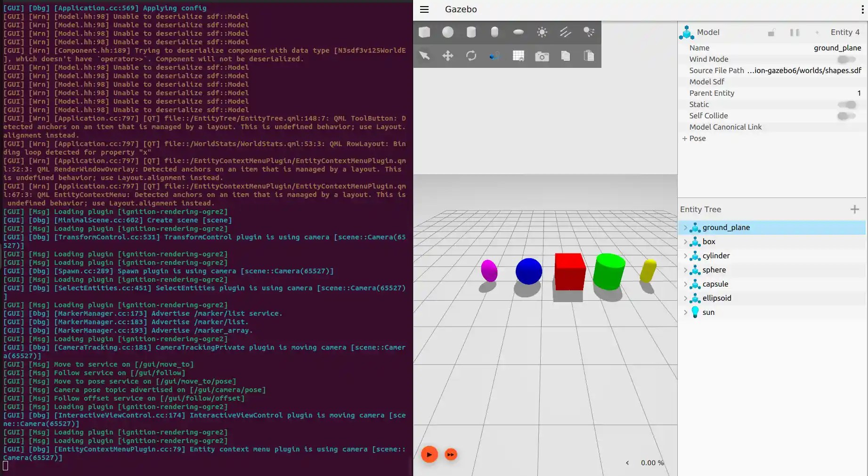Click the green cylinder in the 3D scene
The image size is (868, 476).
609,271
